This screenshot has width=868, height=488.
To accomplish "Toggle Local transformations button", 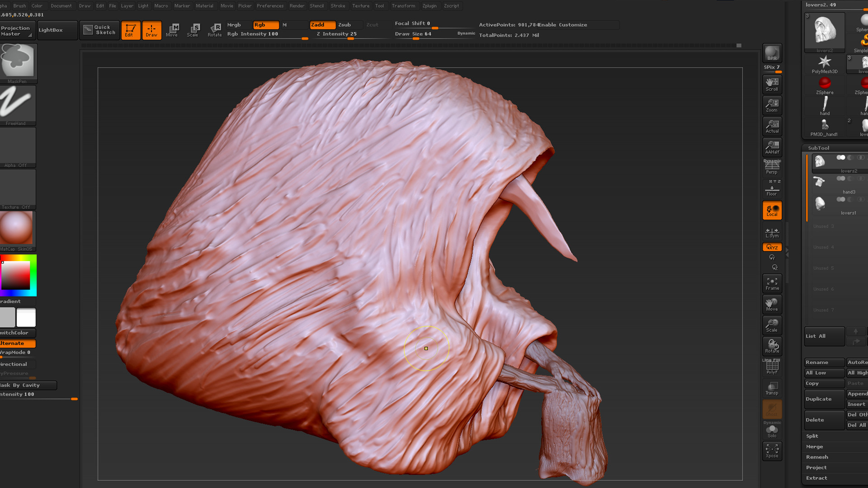I will [772, 210].
